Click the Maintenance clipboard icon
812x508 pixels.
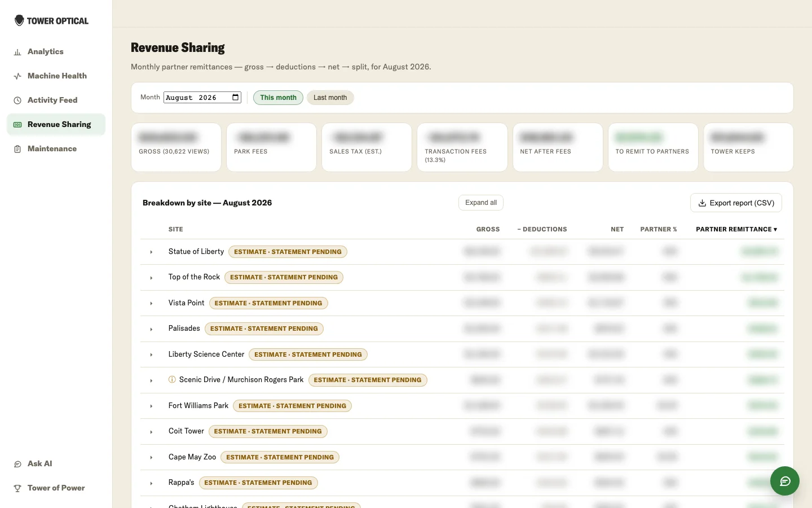point(17,149)
